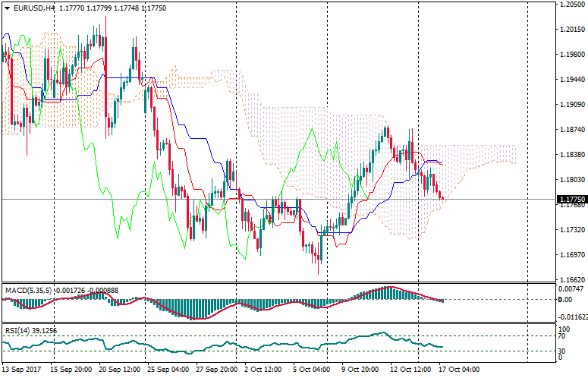Click the triangle arrow beside EURUSD,H4
This screenshot has height=378, width=588.
(x=7, y=8)
